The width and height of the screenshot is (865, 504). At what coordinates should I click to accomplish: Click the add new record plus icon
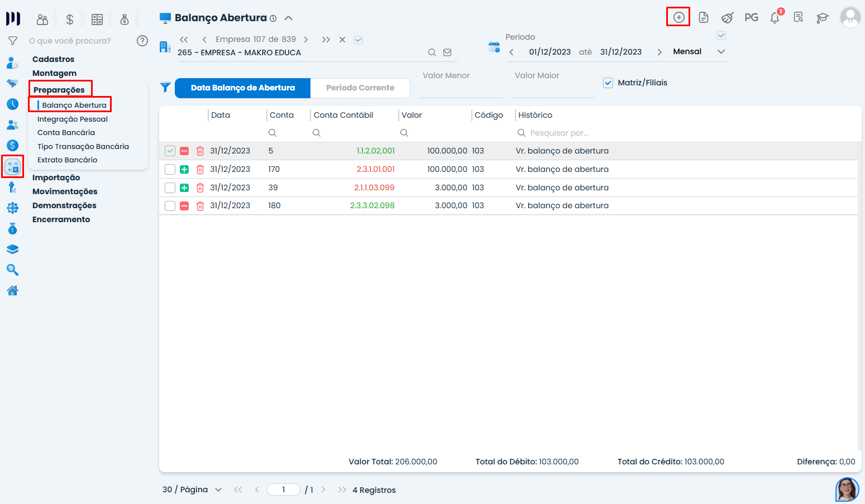(x=678, y=17)
